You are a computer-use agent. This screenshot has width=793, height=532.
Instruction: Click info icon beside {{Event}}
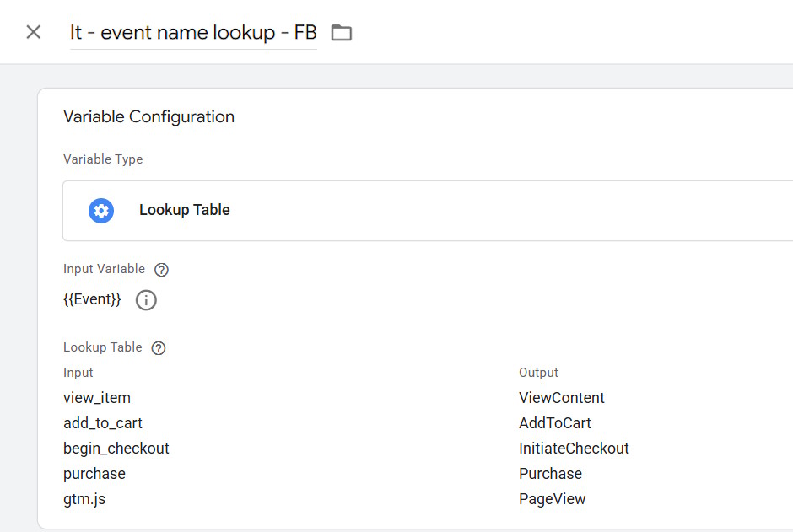146,300
